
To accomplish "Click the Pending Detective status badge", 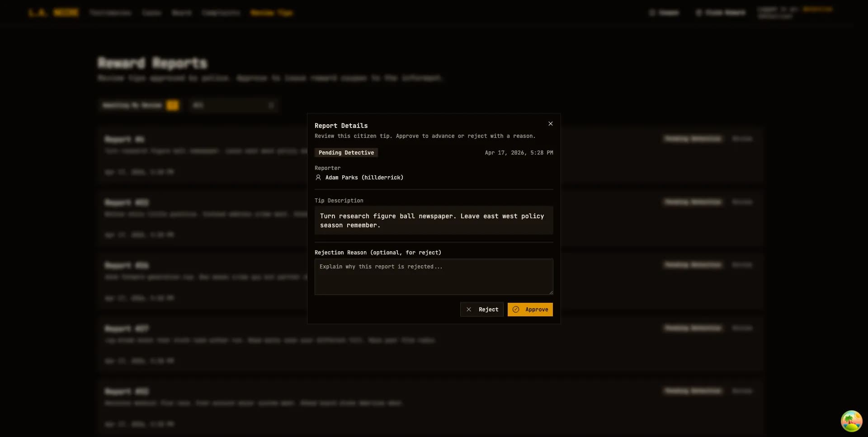I will point(346,153).
